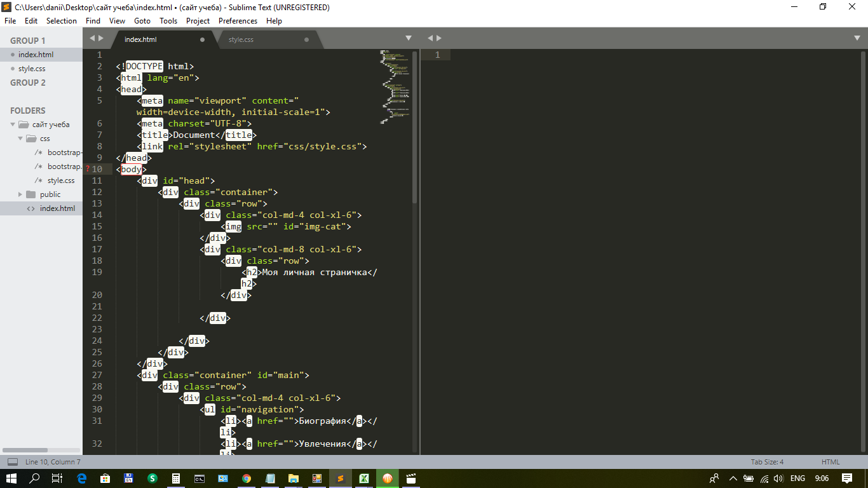Click the unsaved dot on index.html tab
The image size is (868, 488).
(x=203, y=39)
